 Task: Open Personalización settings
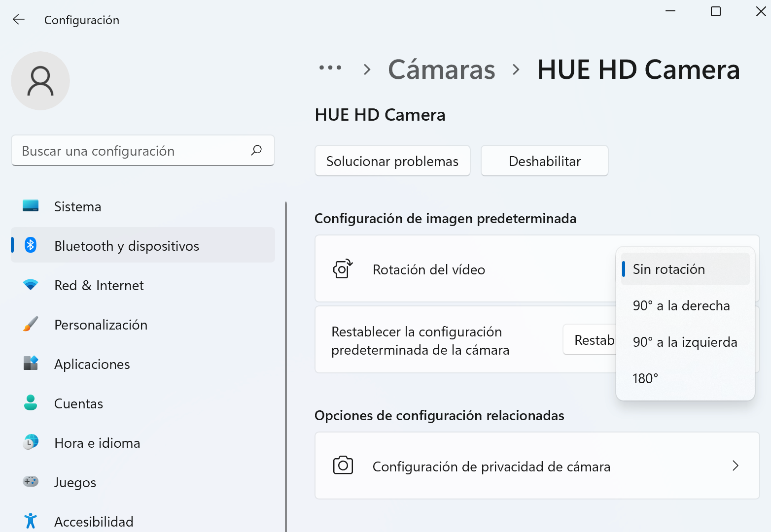pos(143,325)
